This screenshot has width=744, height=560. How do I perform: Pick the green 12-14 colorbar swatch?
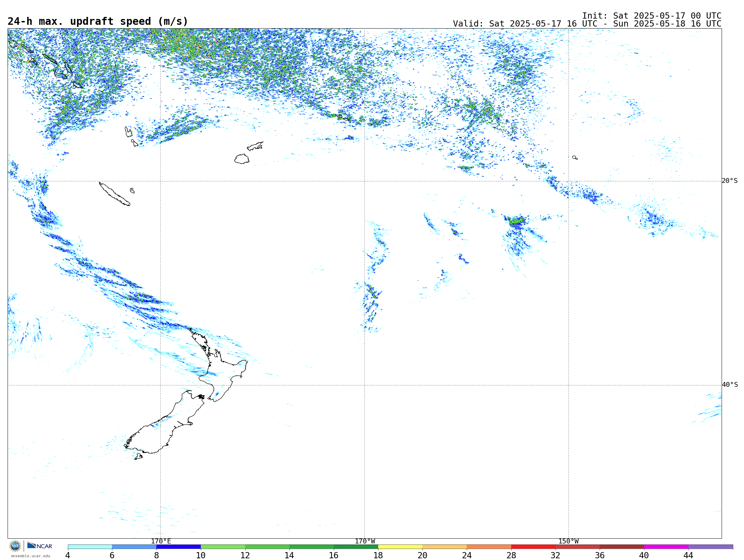click(x=267, y=547)
